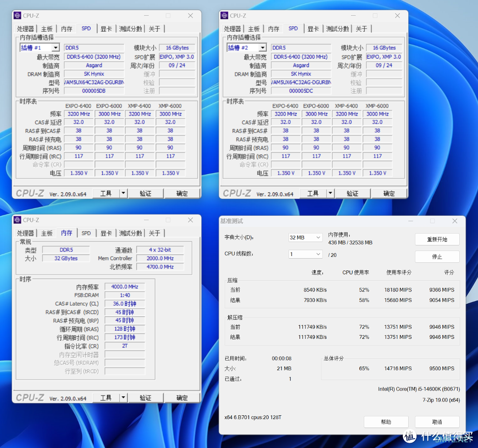The width and height of the screenshot is (478, 448).
Task: Switch to 处理器 tab in Memory window
Action: [x=25, y=234]
